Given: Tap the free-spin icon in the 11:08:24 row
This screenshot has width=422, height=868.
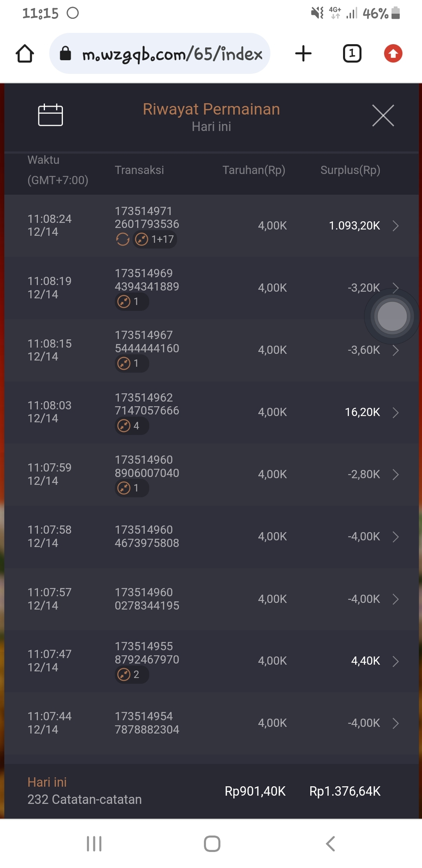Looking at the screenshot, I should [x=123, y=239].
